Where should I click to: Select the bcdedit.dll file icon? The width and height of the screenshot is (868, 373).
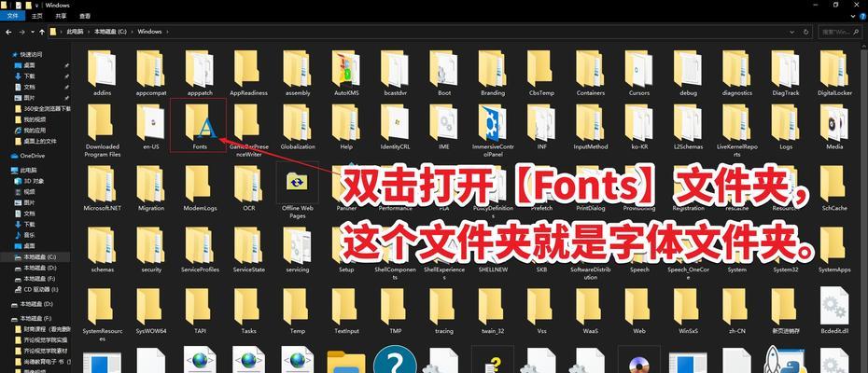tap(834, 306)
